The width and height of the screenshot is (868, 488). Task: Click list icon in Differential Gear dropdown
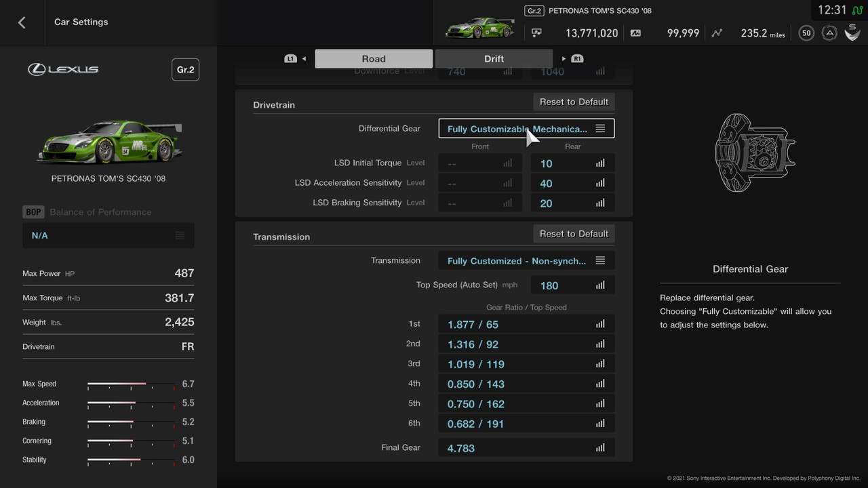[600, 129]
